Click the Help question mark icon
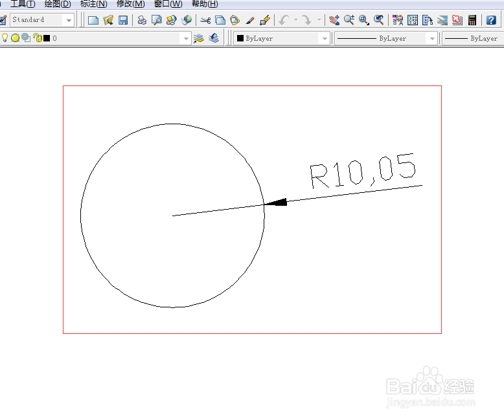This screenshot has height=420, width=504. tap(491, 20)
